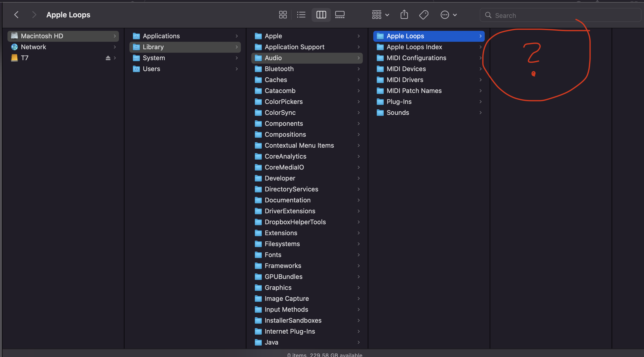Click the Share toolbar icon
This screenshot has width=644, height=357.
(x=404, y=15)
